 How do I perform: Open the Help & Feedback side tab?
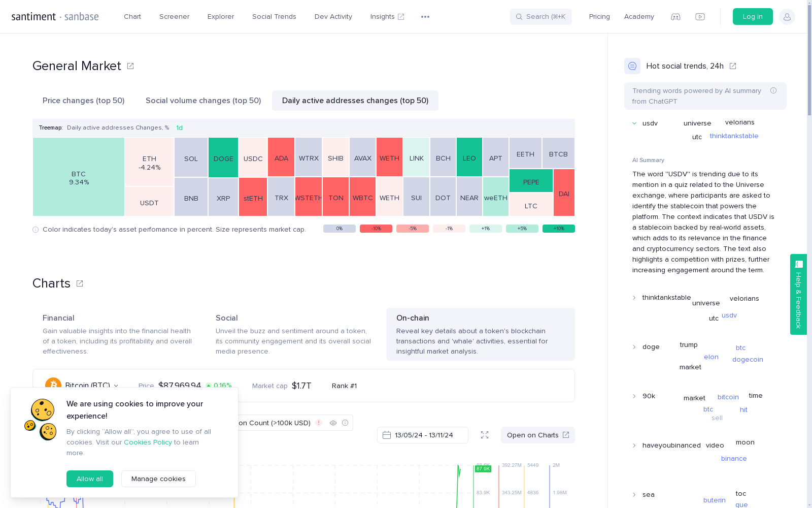click(x=798, y=295)
